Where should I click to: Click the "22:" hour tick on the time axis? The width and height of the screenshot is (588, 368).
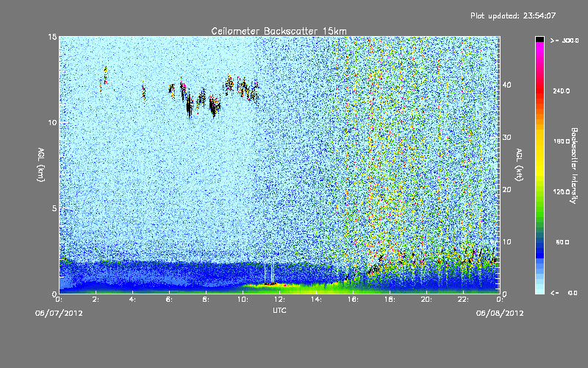click(x=463, y=300)
